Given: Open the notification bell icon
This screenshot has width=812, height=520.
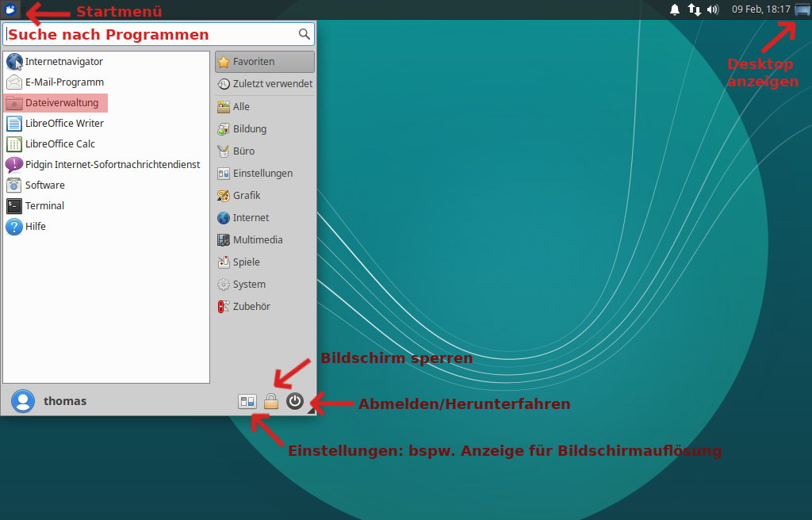Looking at the screenshot, I should pyautogui.click(x=675, y=10).
